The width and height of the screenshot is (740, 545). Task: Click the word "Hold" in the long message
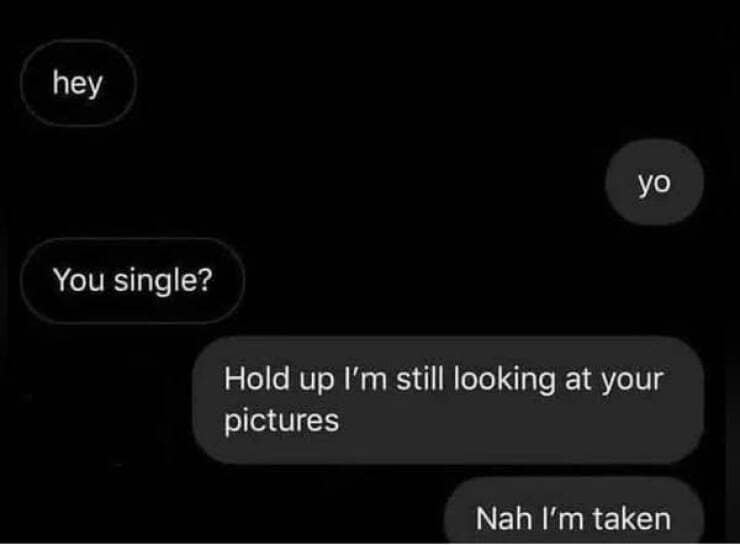(257, 378)
